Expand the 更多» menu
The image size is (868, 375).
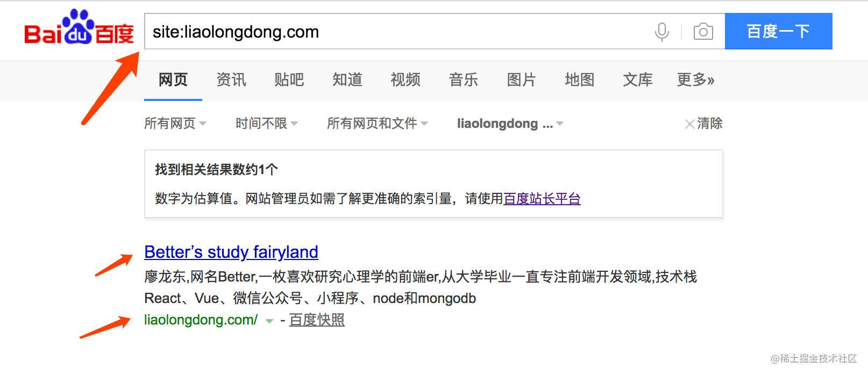[695, 80]
